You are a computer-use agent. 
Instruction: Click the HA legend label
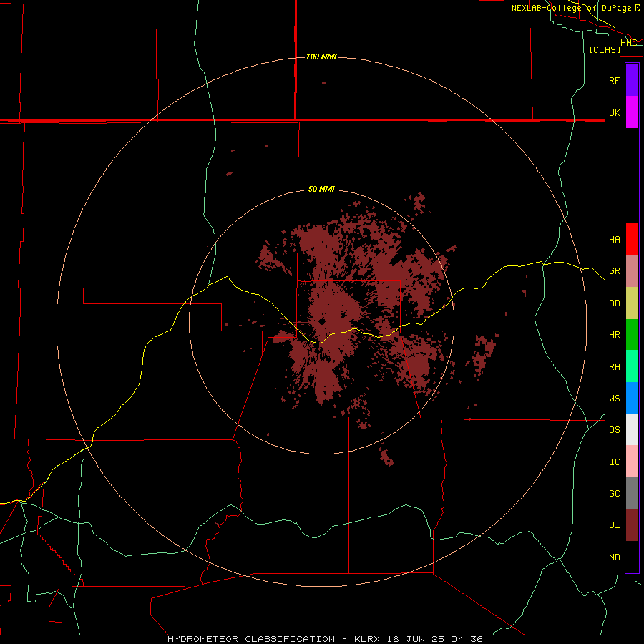pos(614,239)
